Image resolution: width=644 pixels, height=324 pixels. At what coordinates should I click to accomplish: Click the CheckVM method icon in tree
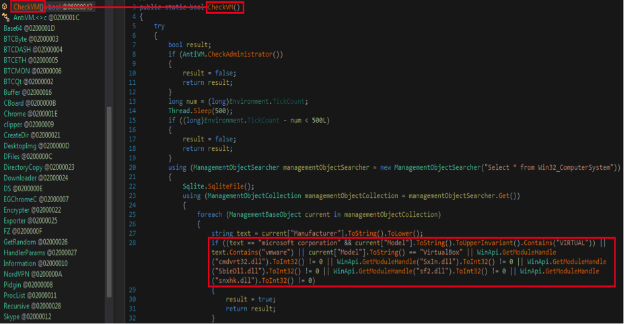[5, 7]
